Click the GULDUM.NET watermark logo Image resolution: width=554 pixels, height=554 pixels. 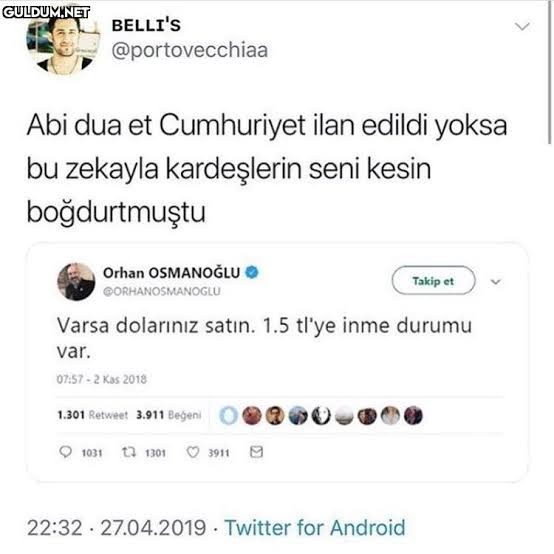point(46,12)
